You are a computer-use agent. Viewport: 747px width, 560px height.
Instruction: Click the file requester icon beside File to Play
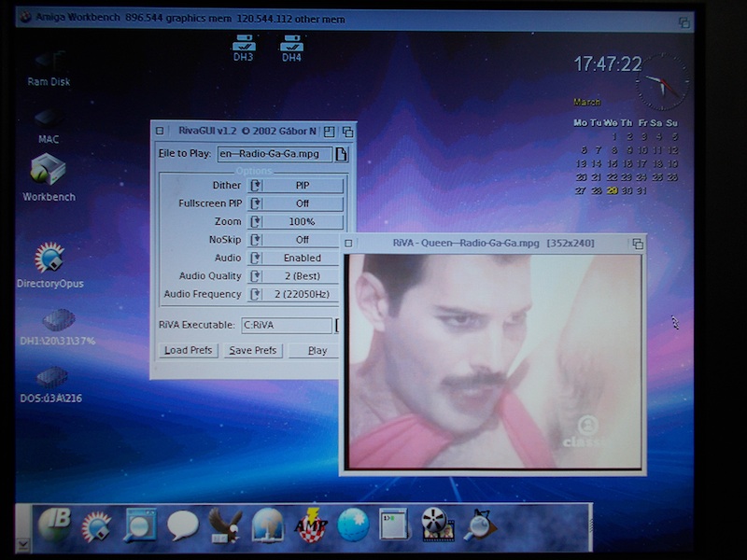pos(342,155)
